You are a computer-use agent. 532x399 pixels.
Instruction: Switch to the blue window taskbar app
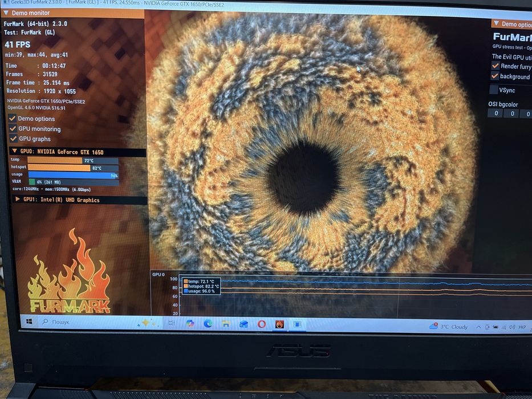click(298, 325)
